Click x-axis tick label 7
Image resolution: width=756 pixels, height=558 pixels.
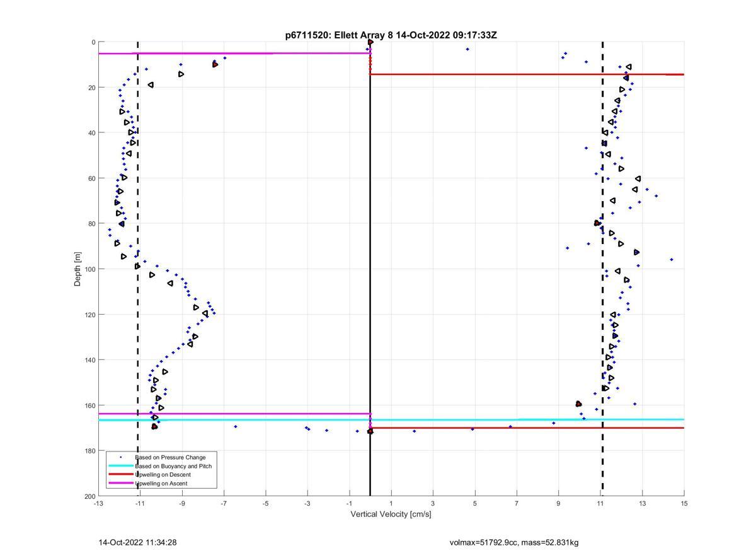tap(517, 503)
